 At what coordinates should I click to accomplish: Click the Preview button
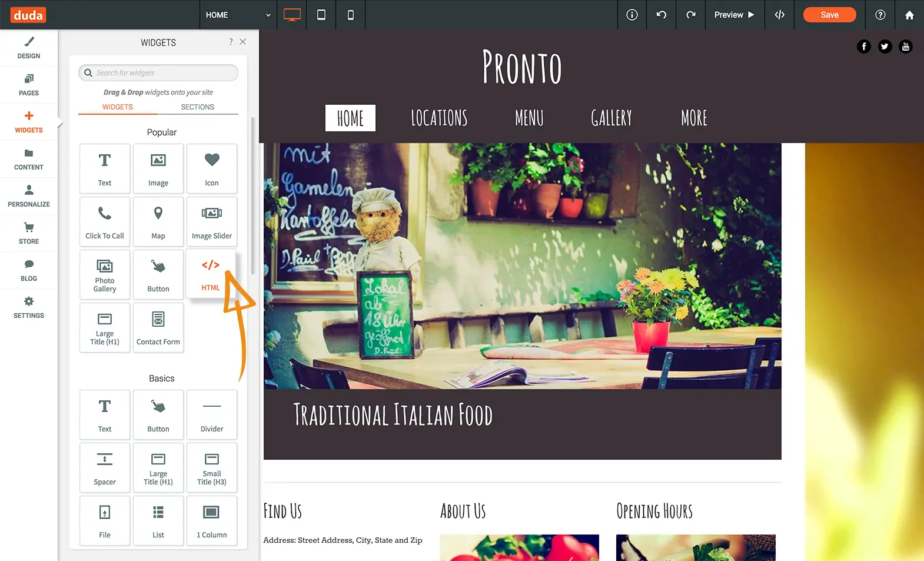(734, 15)
